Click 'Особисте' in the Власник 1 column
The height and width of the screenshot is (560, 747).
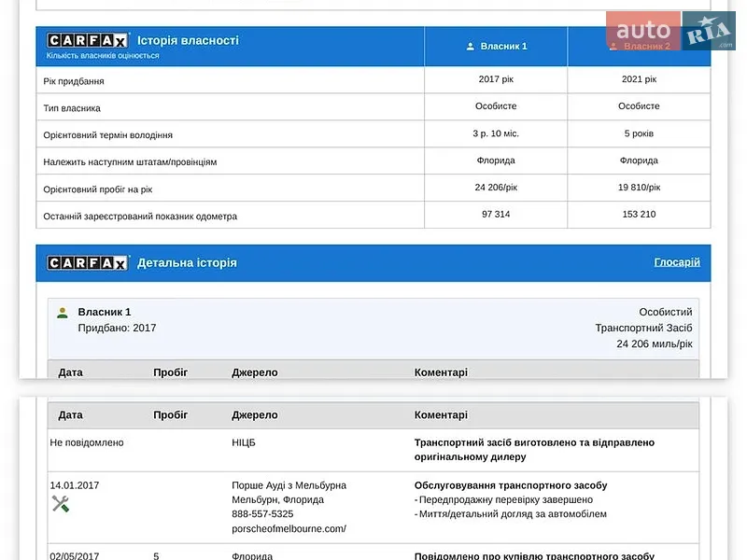click(x=496, y=106)
